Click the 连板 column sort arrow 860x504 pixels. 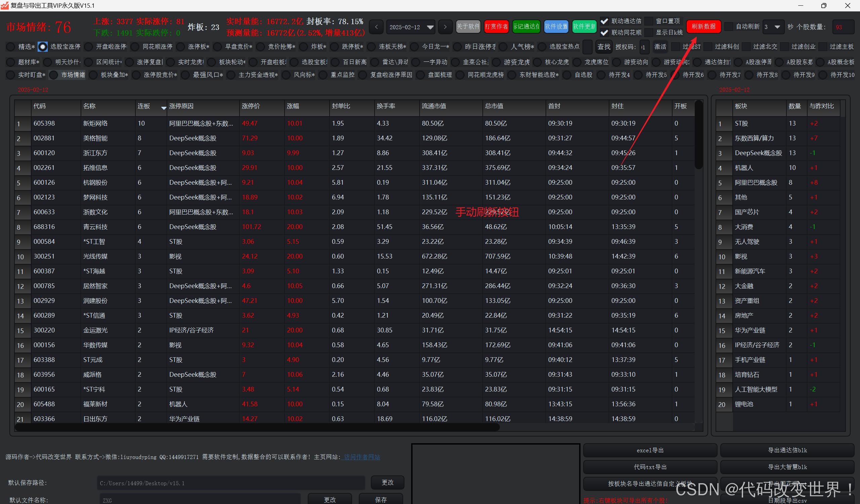164,108
